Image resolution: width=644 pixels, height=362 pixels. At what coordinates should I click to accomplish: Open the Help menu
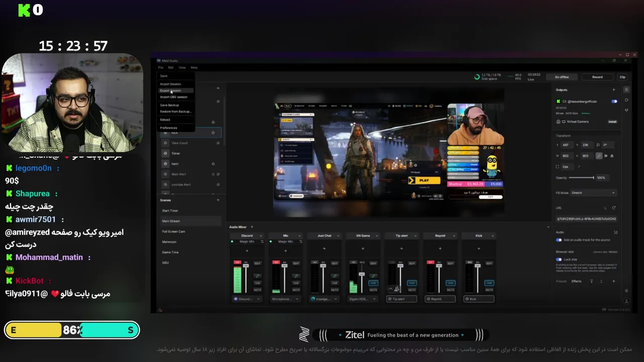tap(194, 67)
